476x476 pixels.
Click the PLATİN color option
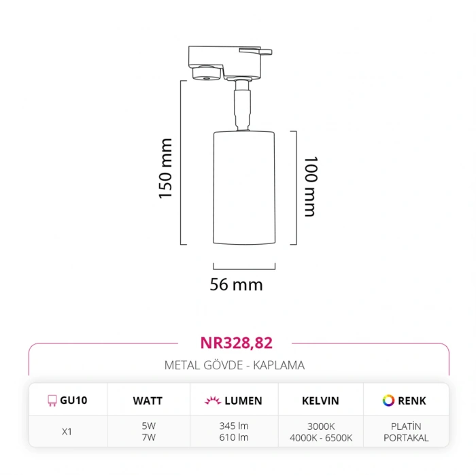(x=406, y=426)
